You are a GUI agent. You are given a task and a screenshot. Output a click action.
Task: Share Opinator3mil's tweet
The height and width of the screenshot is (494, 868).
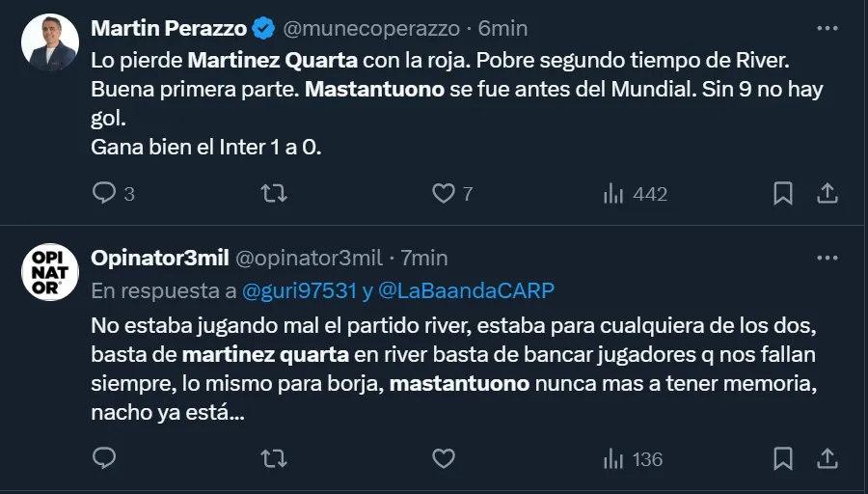(827, 458)
